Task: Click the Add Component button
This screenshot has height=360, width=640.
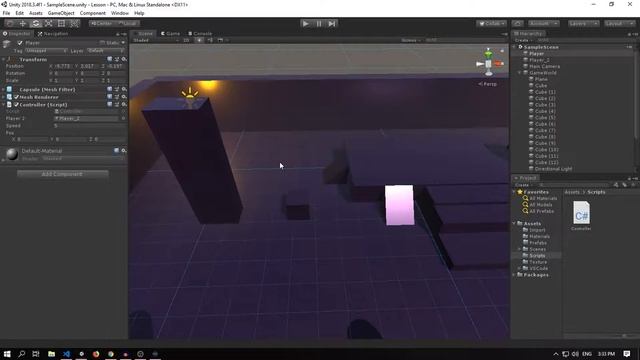Action: [62, 174]
